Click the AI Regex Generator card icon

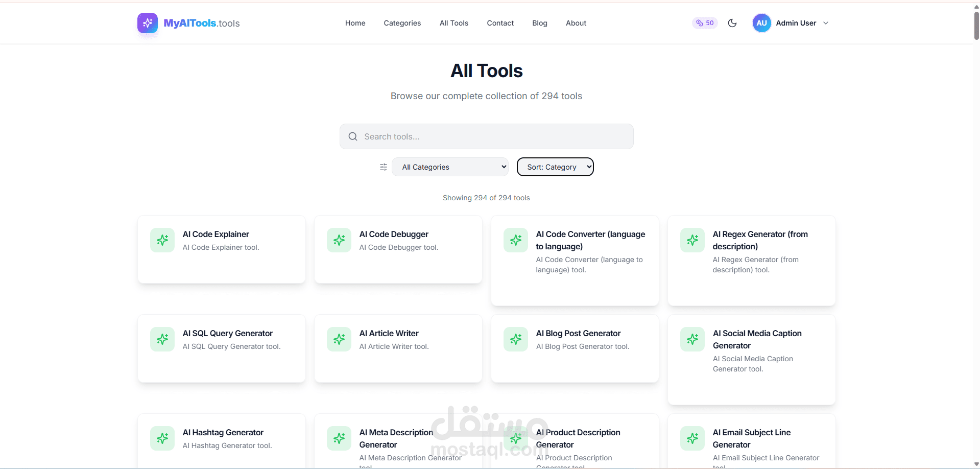(692, 240)
